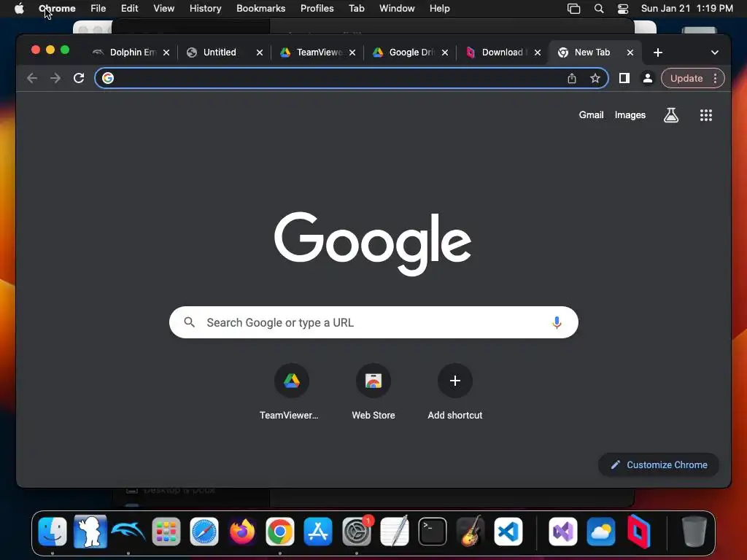Open System Settings from the dock

pyautogui.click(x=356, y=532)
